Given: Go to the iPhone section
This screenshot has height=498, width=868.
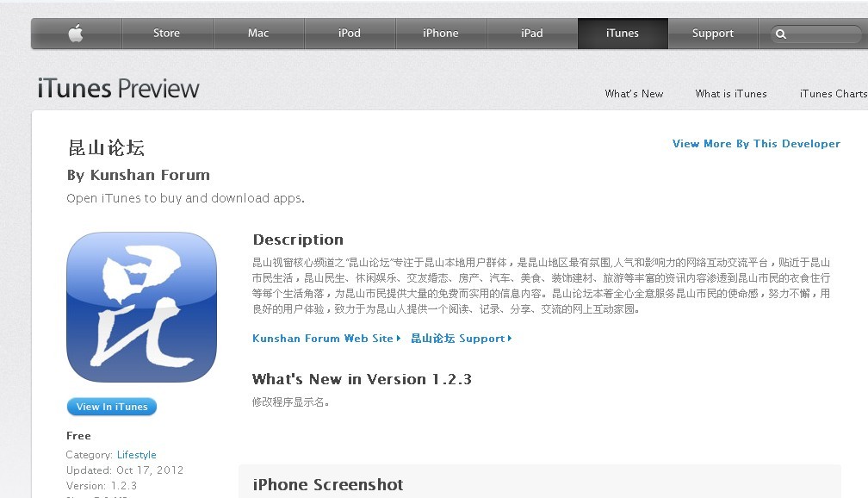Looking at the screenshot, I should [x=441, y=34].
